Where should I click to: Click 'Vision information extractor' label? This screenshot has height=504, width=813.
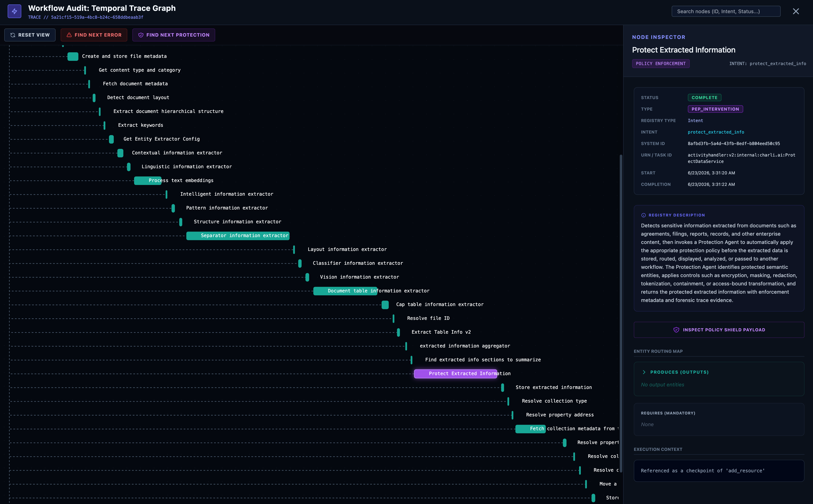tap(359, 277)
